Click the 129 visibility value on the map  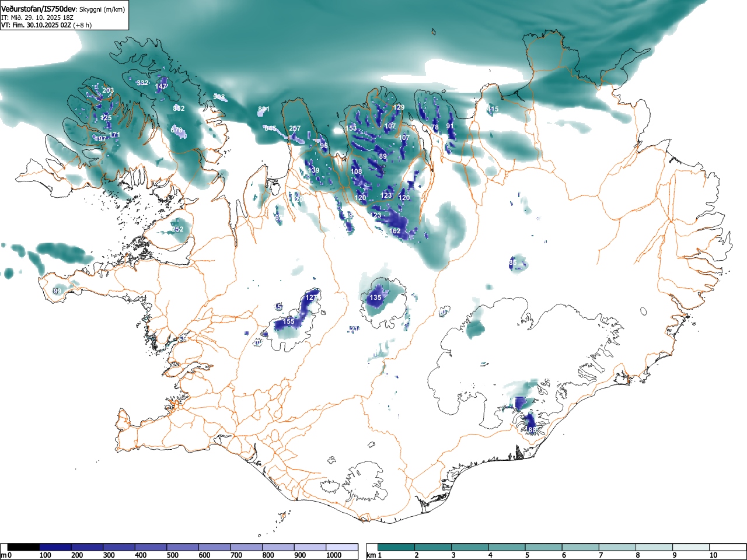click(399, 107)
